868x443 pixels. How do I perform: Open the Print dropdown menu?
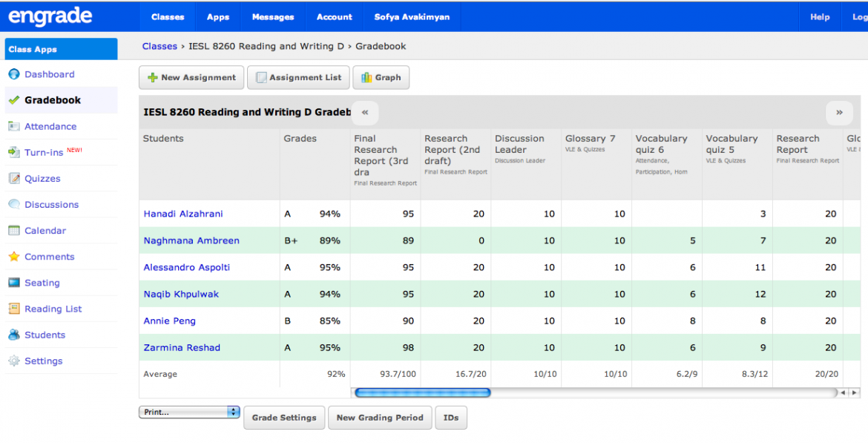coord(189,412)
